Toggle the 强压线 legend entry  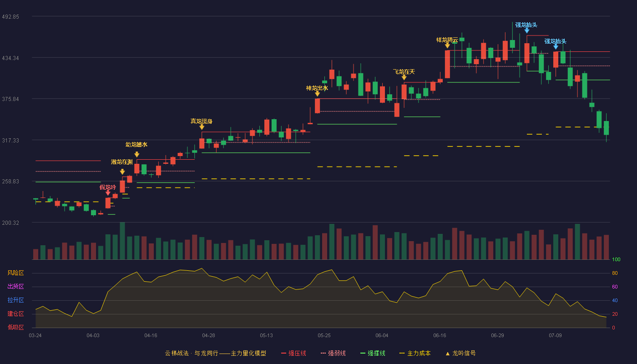point(293,353)
